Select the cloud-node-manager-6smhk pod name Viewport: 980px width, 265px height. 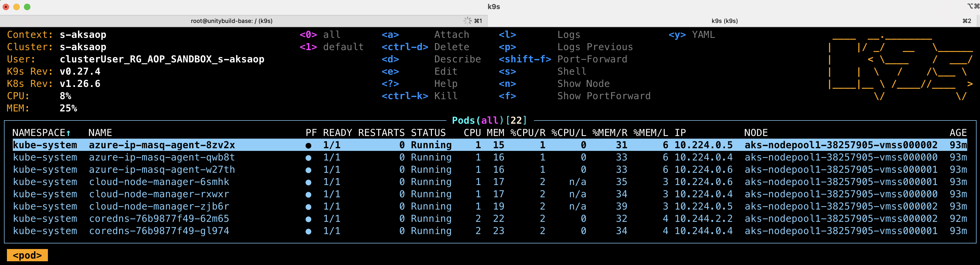click(159, 182)
